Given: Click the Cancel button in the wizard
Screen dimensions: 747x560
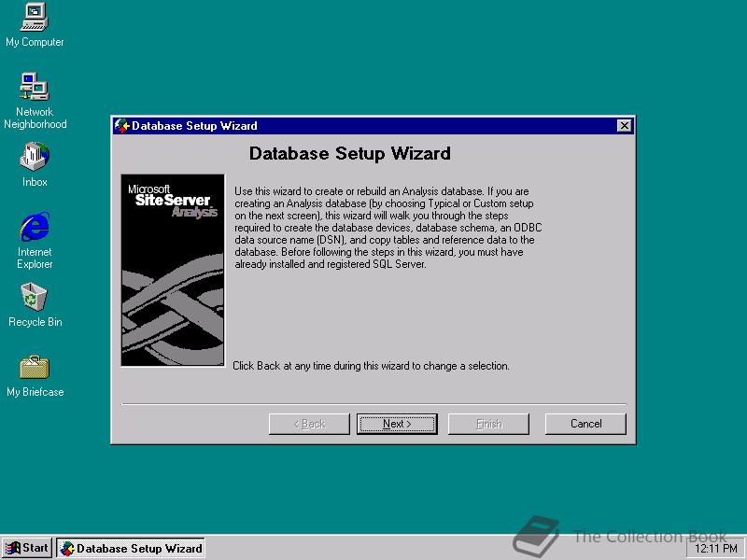Looking at the screenshot, I should tap(585, 424).
